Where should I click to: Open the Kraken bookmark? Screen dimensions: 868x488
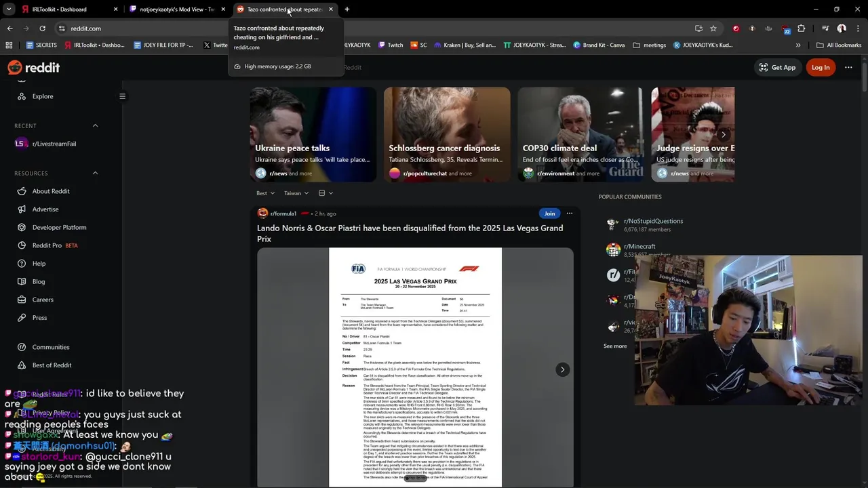[465, 45]
